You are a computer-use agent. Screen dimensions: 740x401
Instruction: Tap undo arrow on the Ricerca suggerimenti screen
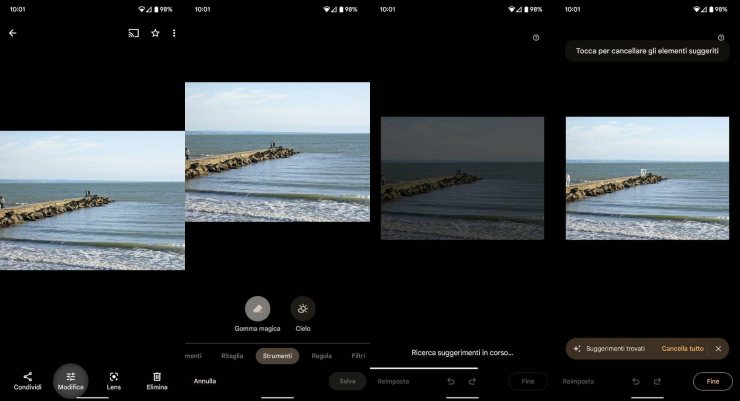pyautogui.click(x=451, y=381)
